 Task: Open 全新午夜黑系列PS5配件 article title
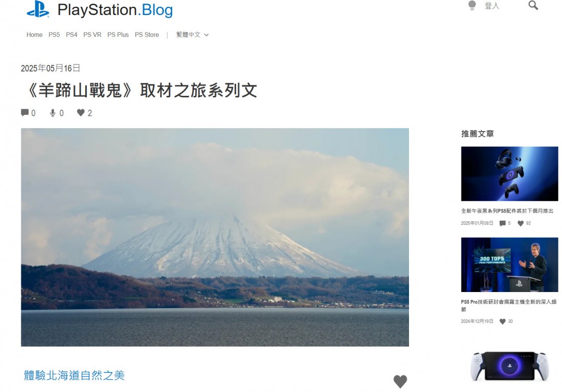[x=507, y=211]
